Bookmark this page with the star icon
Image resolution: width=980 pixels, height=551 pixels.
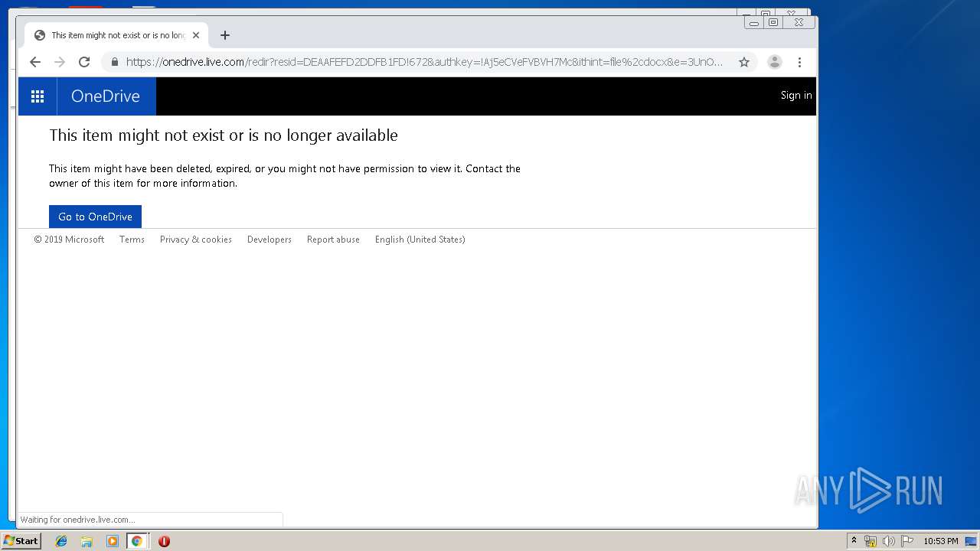click(744, 62)
